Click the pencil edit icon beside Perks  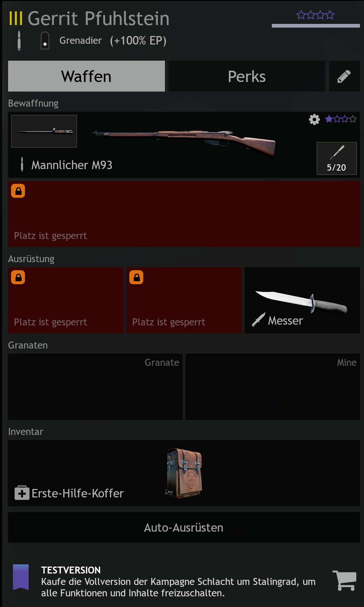coord(344,76)
